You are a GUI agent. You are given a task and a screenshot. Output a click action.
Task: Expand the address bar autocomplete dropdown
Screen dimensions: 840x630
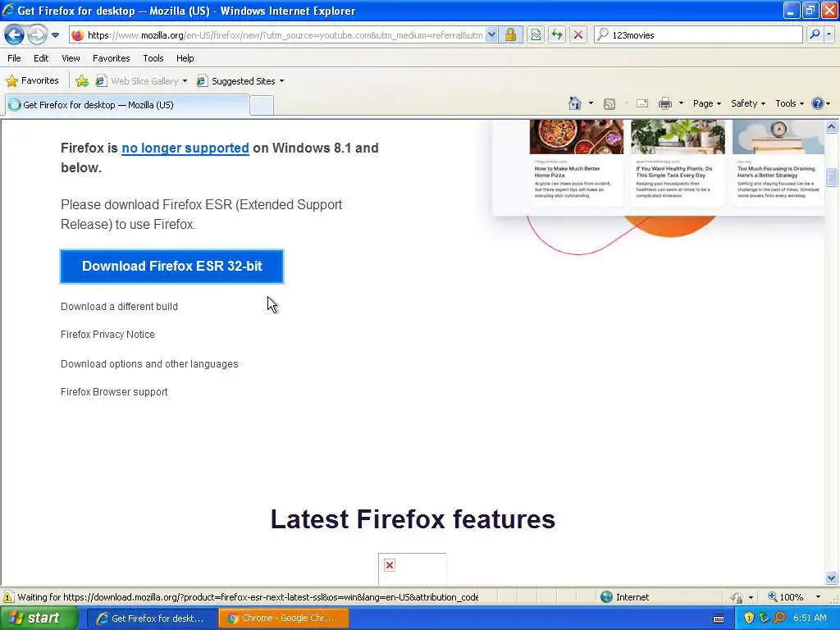click(491, 35)
